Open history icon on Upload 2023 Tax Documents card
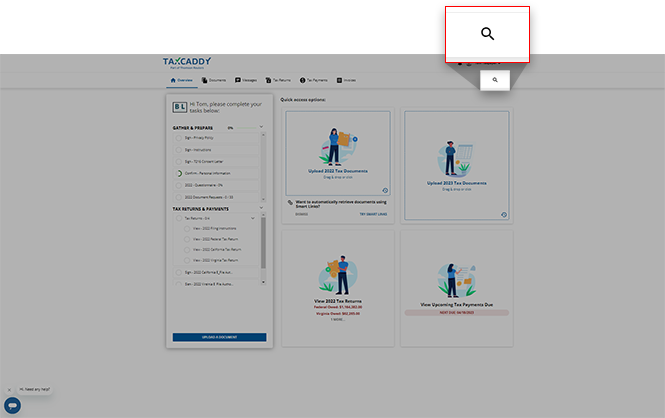Screen dimensions: 665x418 coord(504,215)
